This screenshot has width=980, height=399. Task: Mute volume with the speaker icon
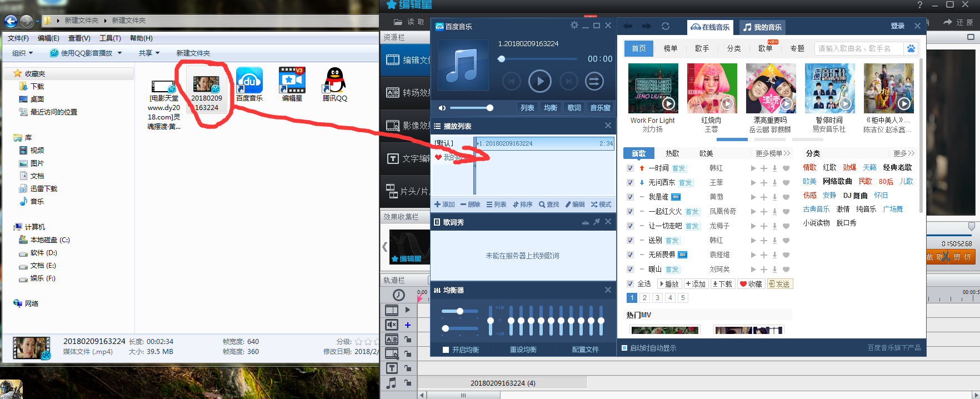point(442,108)
